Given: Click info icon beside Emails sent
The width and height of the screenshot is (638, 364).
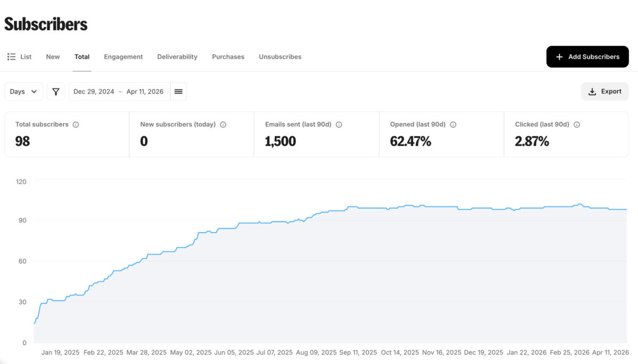Looking at the screenshot, I should tap(339, 125).
